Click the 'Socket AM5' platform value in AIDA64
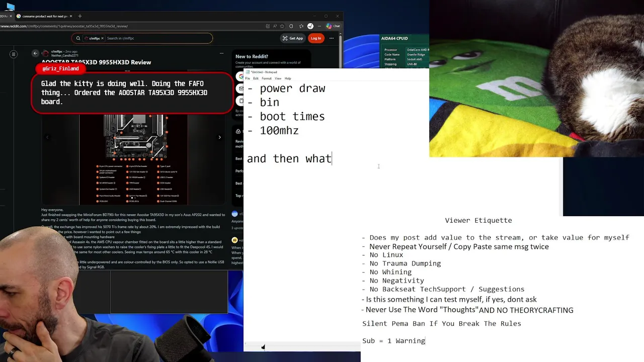This screenshot has height=362, width=644. coord(415,59)
